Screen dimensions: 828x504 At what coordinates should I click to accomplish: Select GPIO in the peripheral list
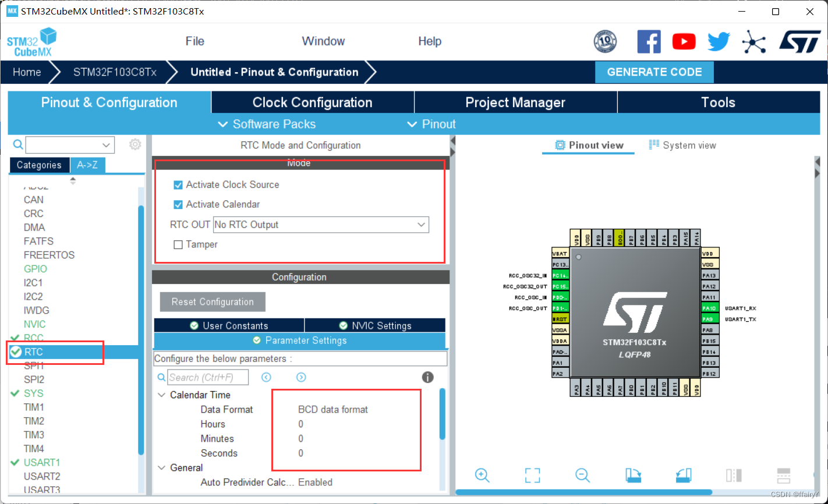point(36,269)
